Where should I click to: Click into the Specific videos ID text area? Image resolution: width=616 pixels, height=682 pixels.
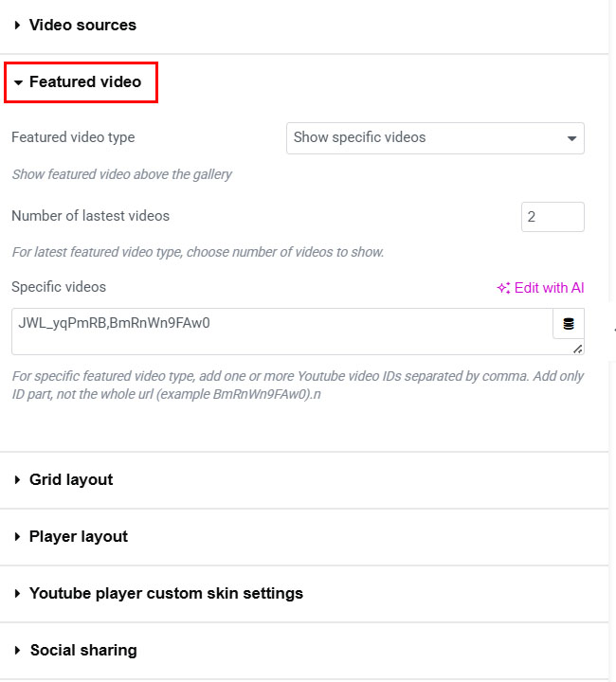[281, 331]
